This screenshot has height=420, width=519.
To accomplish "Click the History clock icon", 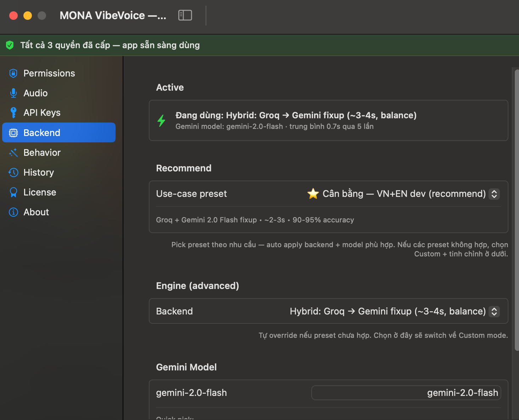I will coord(13,172).
